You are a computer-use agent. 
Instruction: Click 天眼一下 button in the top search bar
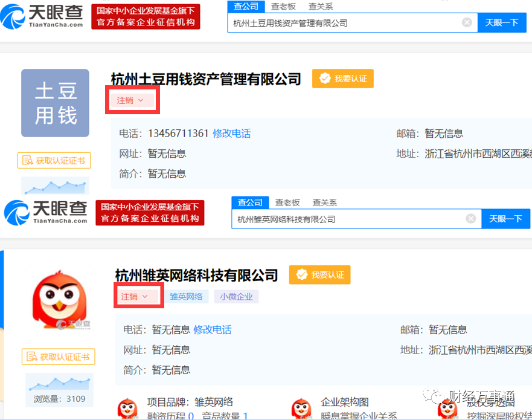(502, 23)
